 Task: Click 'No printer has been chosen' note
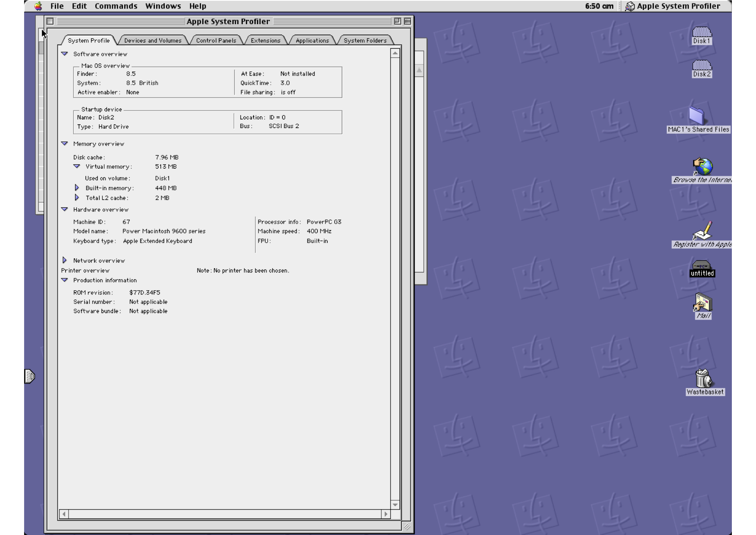(x=251, y=271)
